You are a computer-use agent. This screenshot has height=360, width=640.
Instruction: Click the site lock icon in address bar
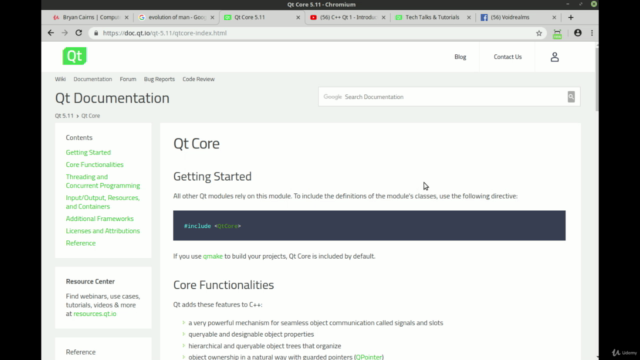96,33
